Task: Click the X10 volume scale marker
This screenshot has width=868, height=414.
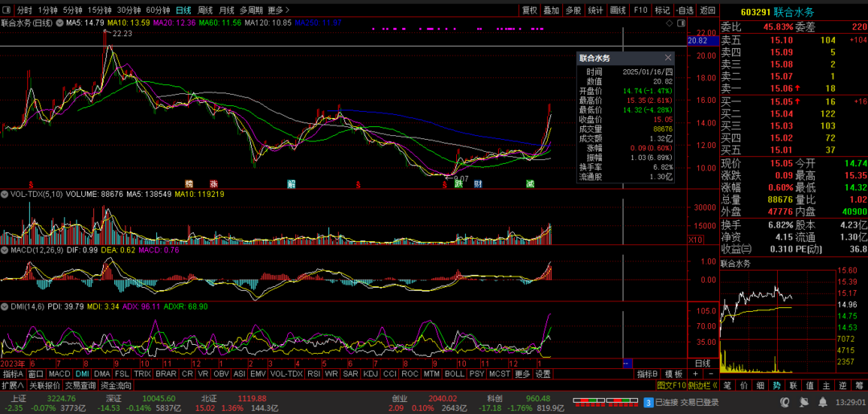Action: tap(696, 240)
